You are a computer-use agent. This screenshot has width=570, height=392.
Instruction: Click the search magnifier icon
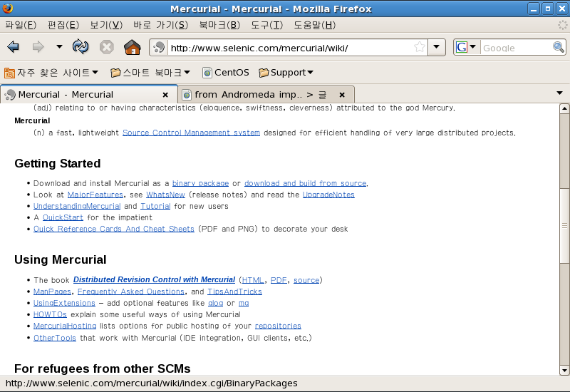point(559,47)
